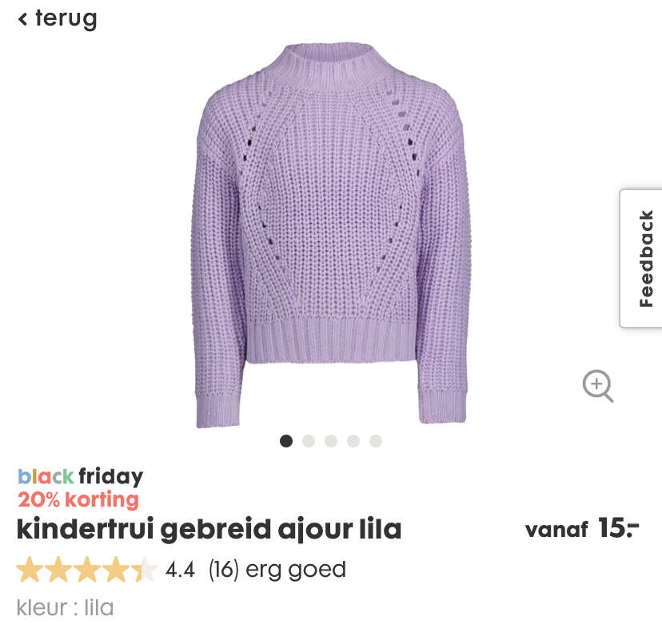Open the black friday promotion label
This screenshot has height=644, width=662.
80,476
